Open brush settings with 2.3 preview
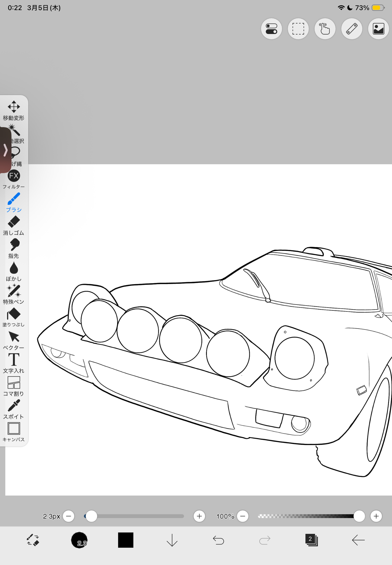Screen dimensions: 392x565 (79, 540)
